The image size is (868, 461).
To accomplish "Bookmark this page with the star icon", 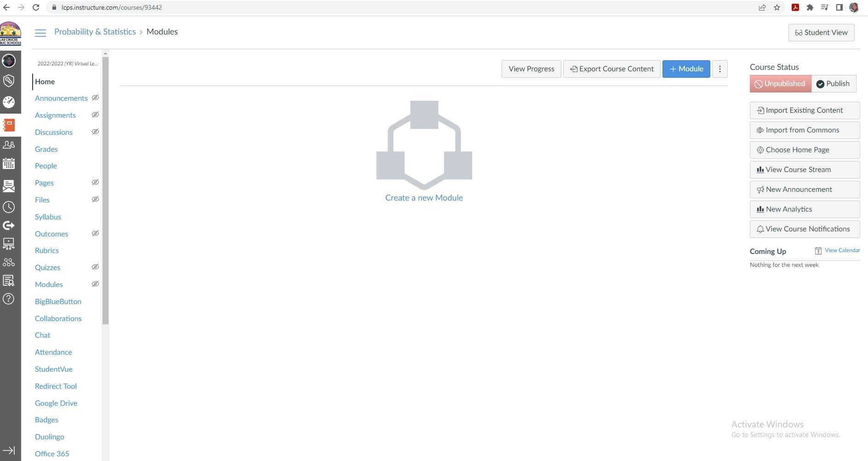I will pyautogui.click(x=777, y=7).
